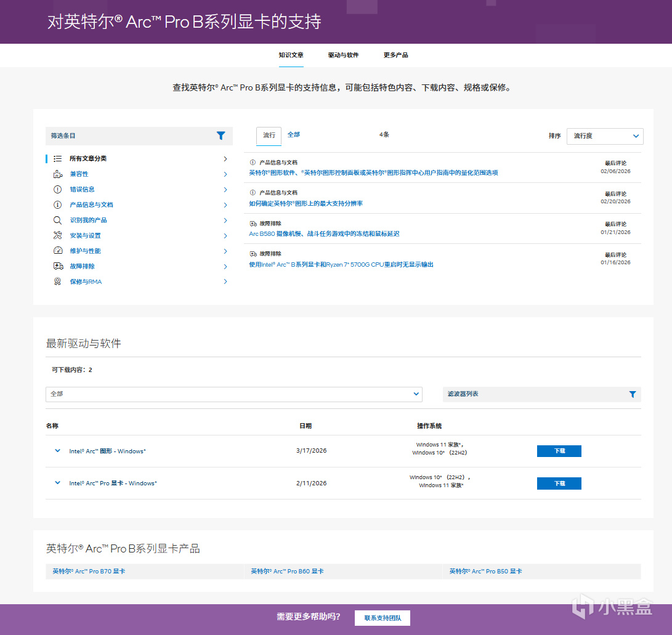Switch to the 更多产品 tab

point(395,55)
